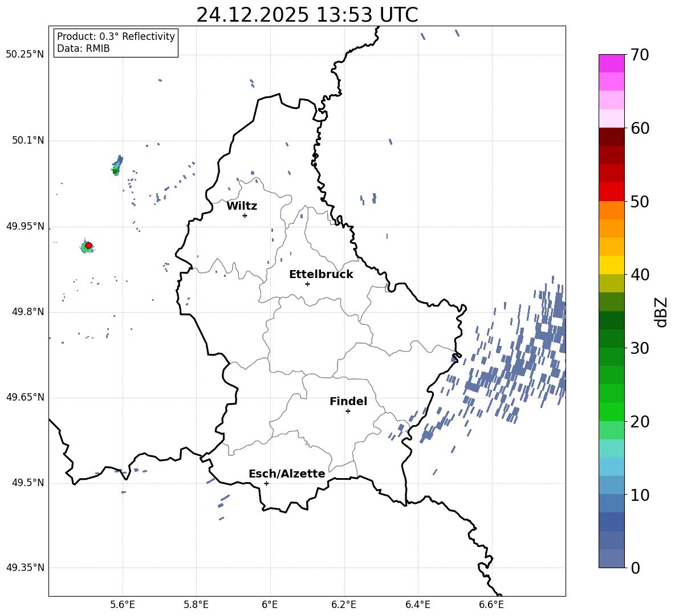This screenshot has height=616, width=675.
Task: Click the title text 24.12.2025 13:53 UTC
Action: point(307,15)
